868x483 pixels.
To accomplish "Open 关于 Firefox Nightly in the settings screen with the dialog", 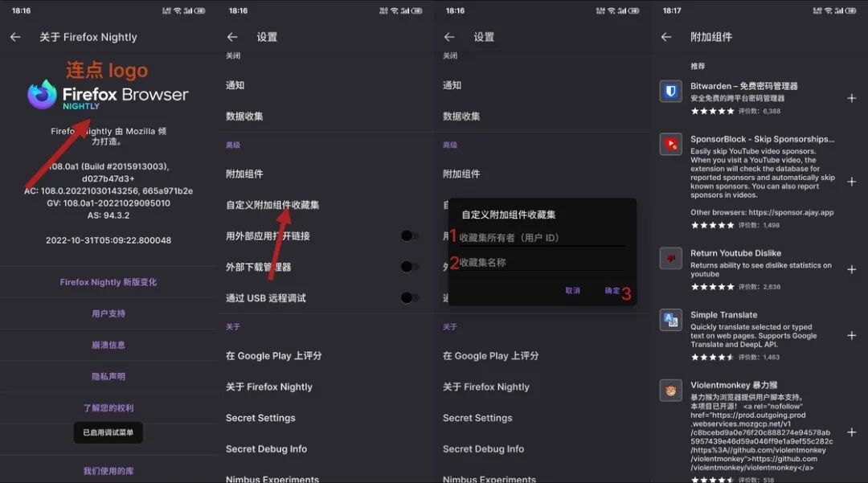I will [x=486, y=387].
